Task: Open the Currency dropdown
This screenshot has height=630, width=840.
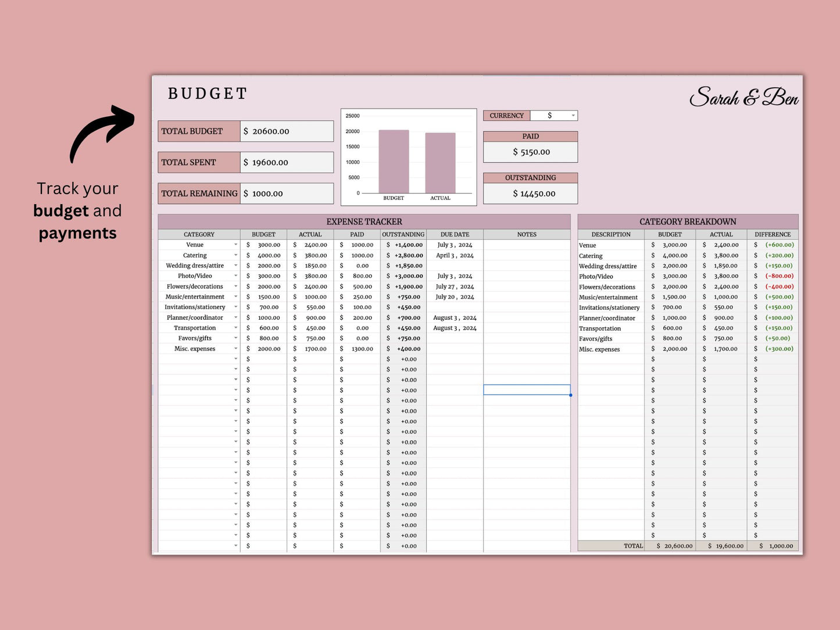Action: click(x=573, y=116)
